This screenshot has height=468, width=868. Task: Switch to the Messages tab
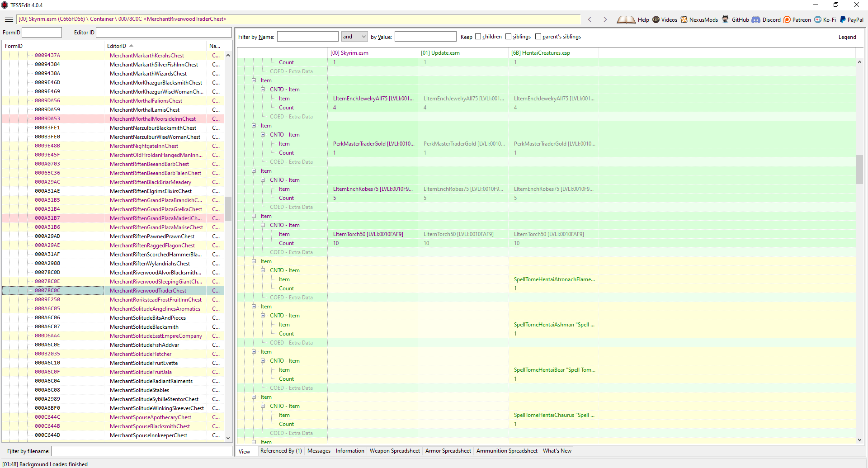(x=319, y=451)
